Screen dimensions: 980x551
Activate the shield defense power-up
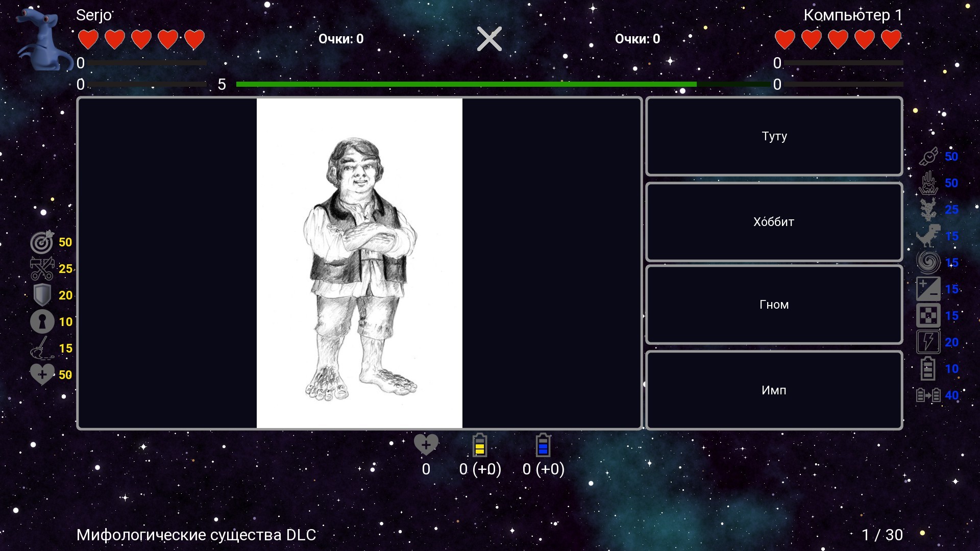pyautogui.click(x=42, y=295)
